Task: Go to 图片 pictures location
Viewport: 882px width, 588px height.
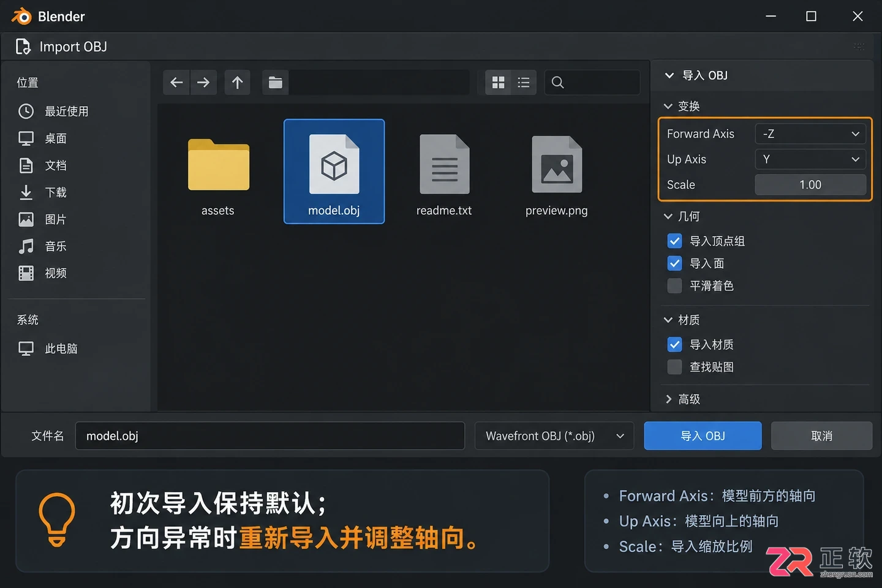Action: point(43,219)
